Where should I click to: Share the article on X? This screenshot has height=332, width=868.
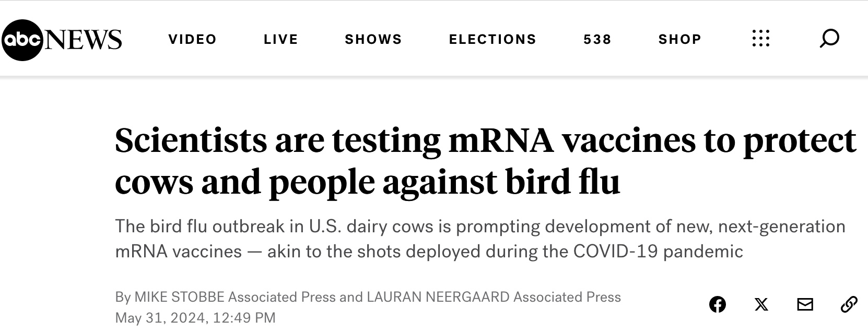761,304
